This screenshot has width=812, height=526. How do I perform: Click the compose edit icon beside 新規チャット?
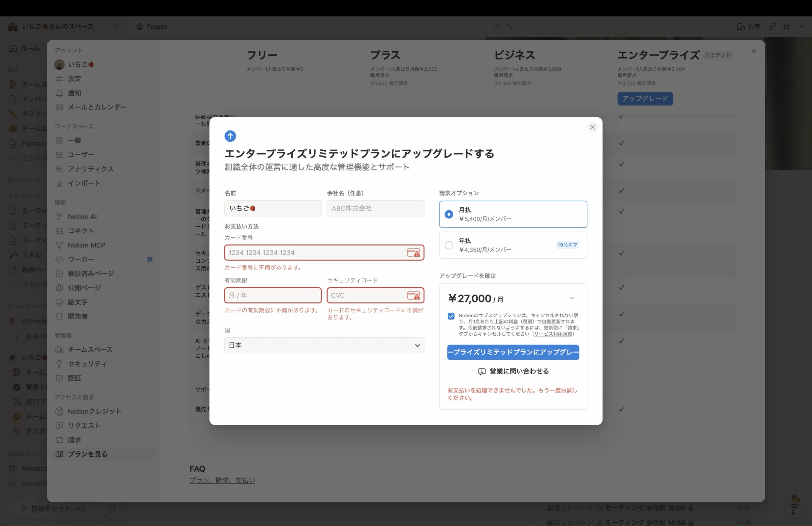(x=111, y=509)
